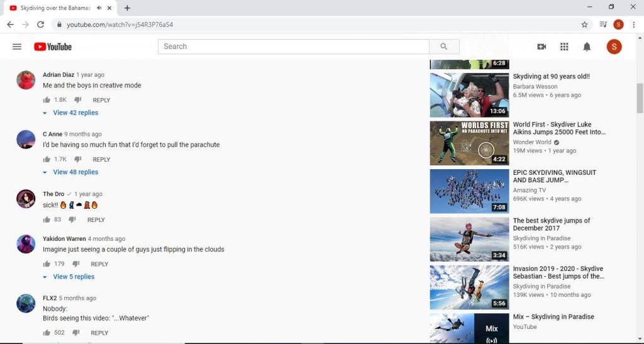Viewport: 644px width, 344px height.
Task: Dislike C Anne's comment
Action: pyautogui.click(x=77, y=159)
